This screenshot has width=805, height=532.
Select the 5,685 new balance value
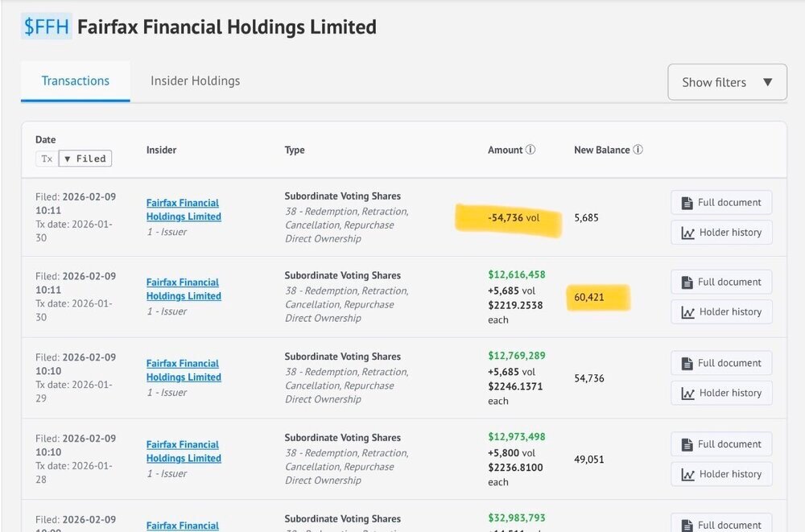(x=586, y=218)
